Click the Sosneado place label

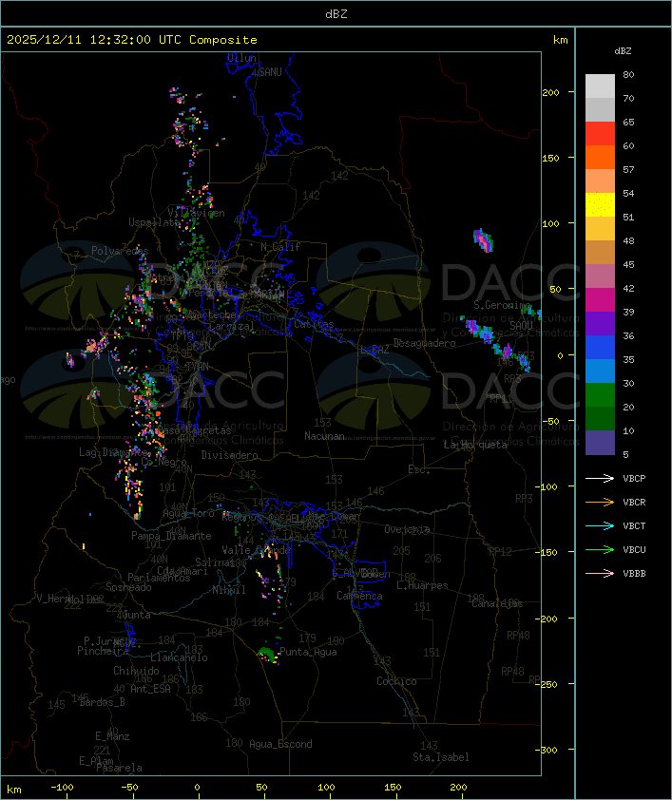128,587
